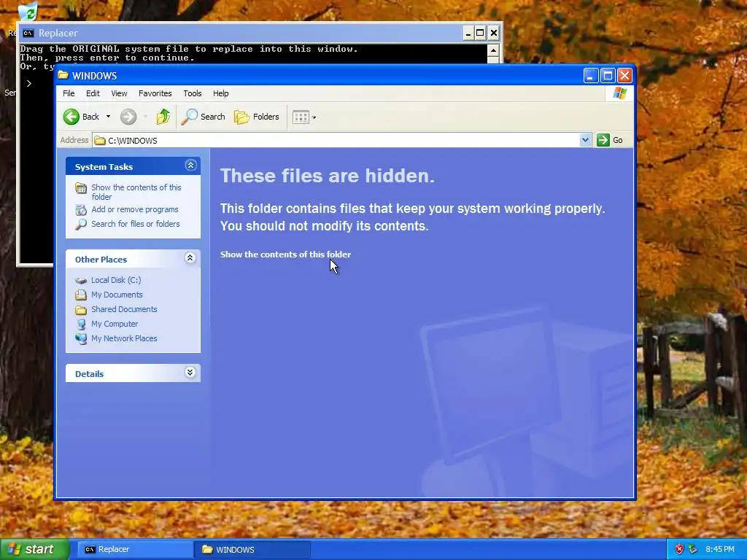The width and height of the screenshot is (747, 560).
Task: Click the green Back arrow icon
Action: 71,117
